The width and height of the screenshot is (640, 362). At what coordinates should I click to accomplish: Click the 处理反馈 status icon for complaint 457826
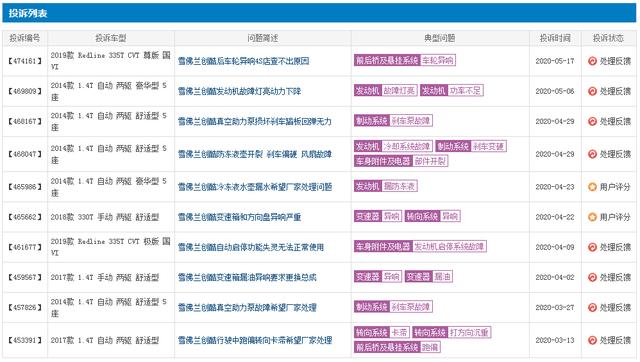pyautogui.click(x=592, y=308)
